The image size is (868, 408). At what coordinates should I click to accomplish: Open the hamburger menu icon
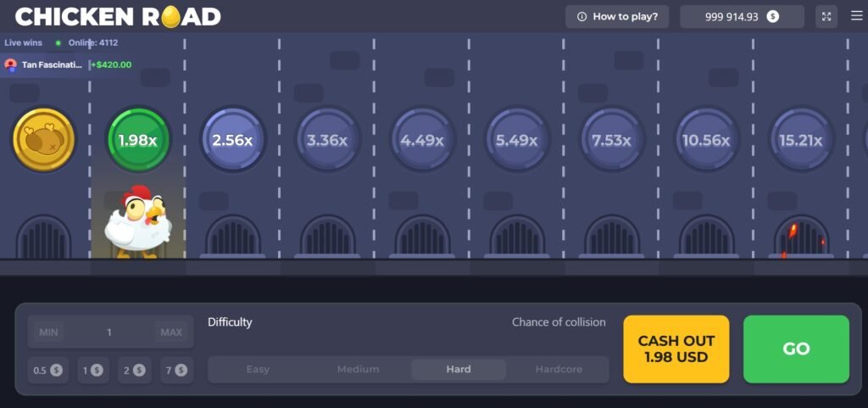(856, 16)
